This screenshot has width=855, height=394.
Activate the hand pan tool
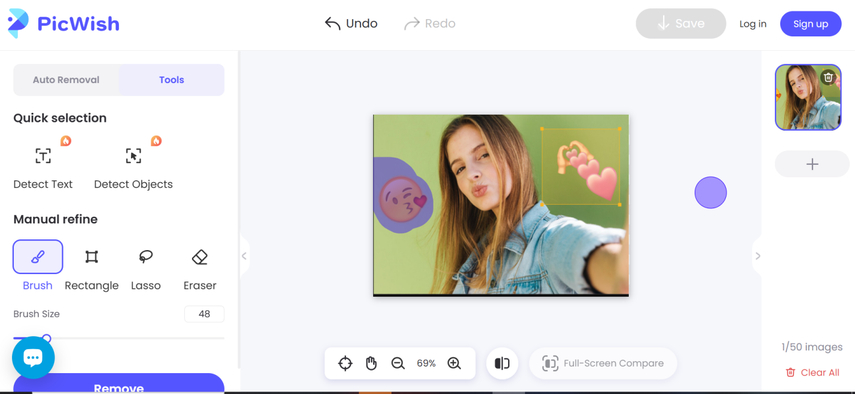pyautogui.click(x=371, y=363)
